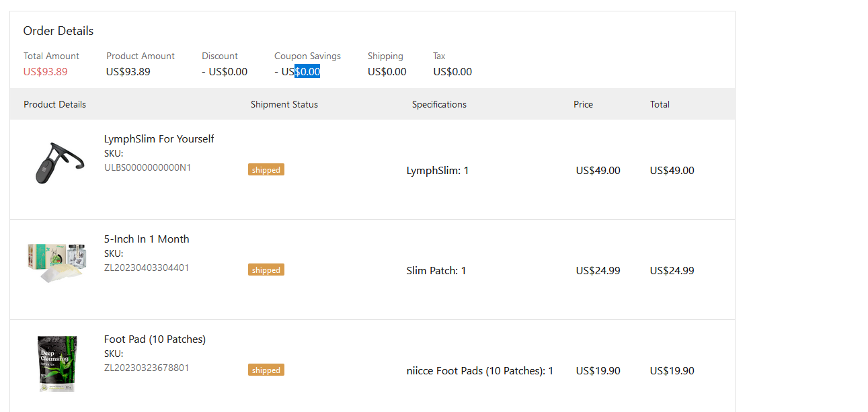The height and width of the screenshot is (412, 868).
Task: Select the SKU code ULBS0000000000N1
Action: (x=147, y=167)
